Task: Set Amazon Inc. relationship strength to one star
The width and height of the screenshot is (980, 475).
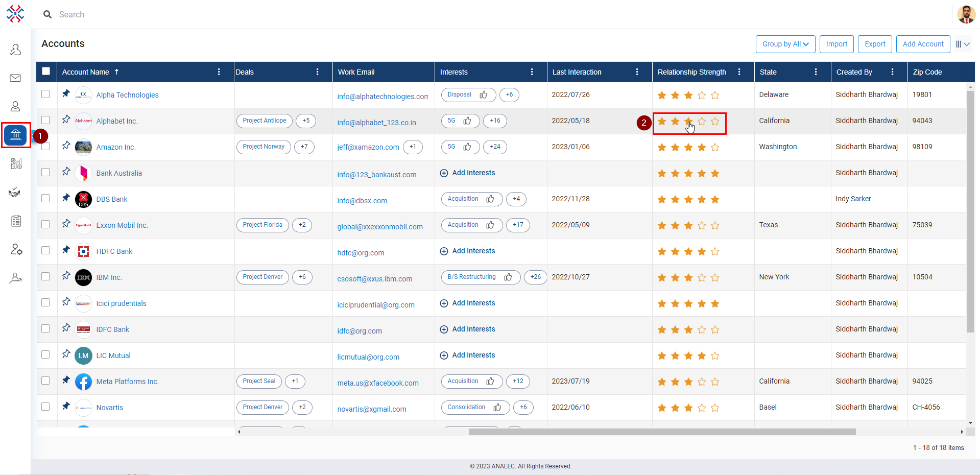Action: point(662,147)
